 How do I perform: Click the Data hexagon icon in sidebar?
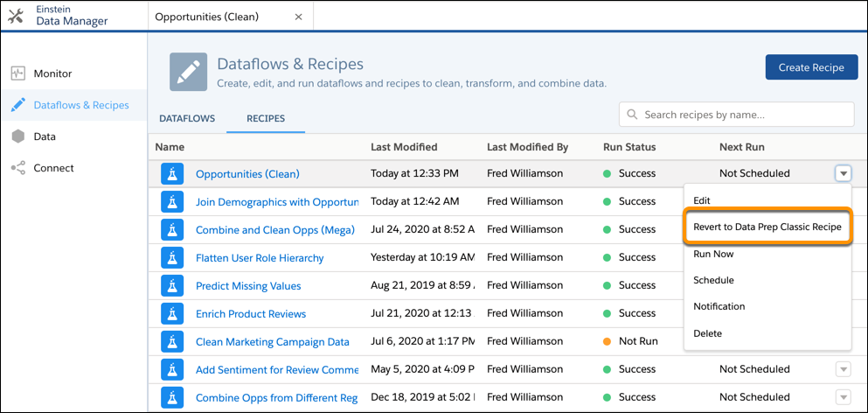coord(18,136)
